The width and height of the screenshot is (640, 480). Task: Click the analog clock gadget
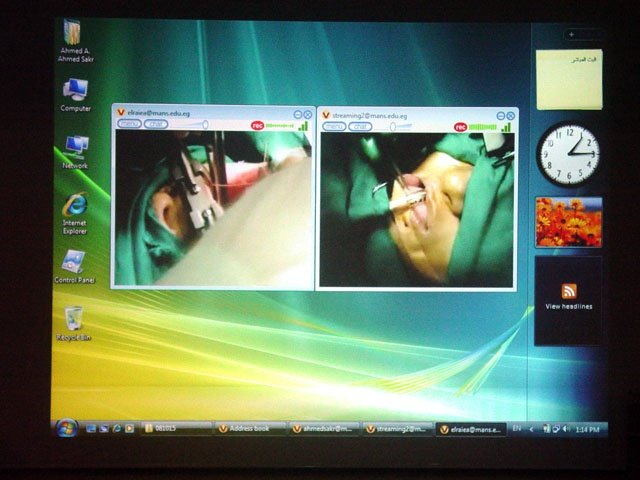(x=569, y=154)
